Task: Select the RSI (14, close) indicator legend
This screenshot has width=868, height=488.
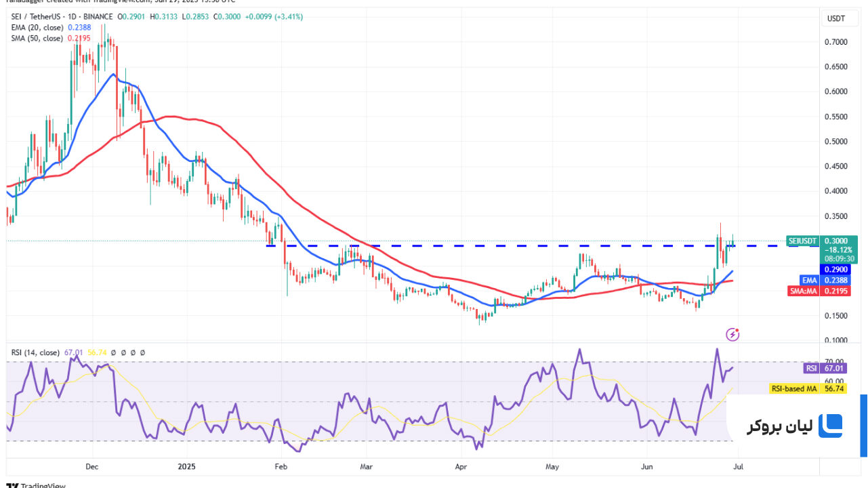Action: pos(35,352)
